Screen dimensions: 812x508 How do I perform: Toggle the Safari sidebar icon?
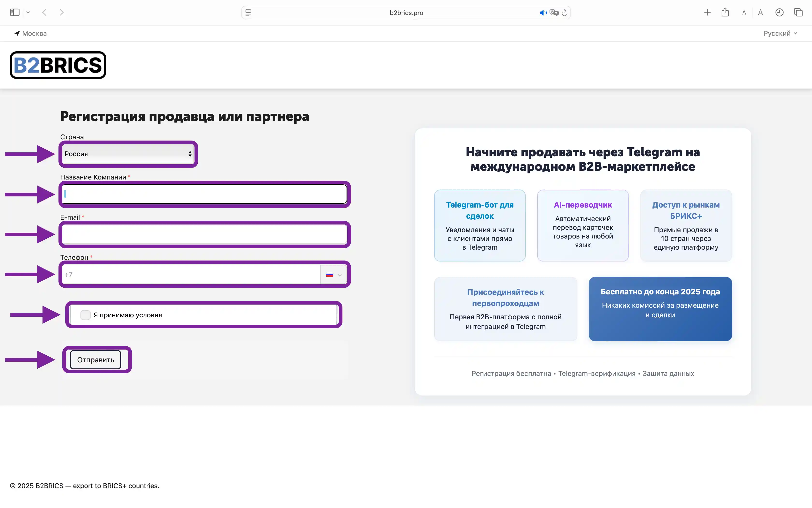[15, 12]
